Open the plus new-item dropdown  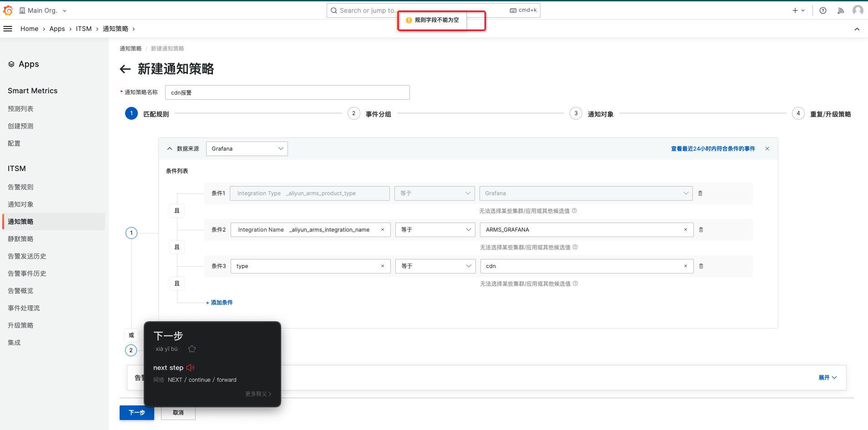(798, 10)
